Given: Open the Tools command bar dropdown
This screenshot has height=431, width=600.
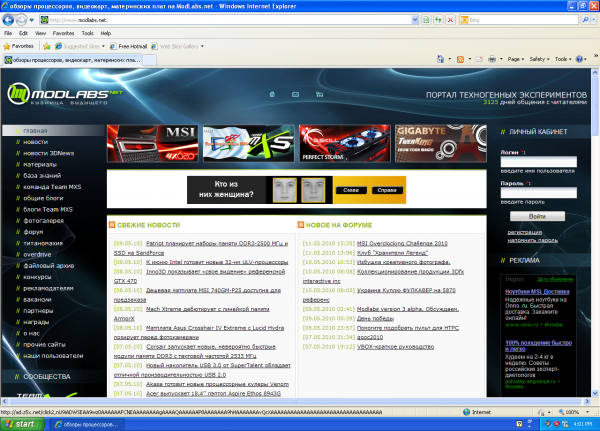Looking at the screenshot, I should point(563,59).
